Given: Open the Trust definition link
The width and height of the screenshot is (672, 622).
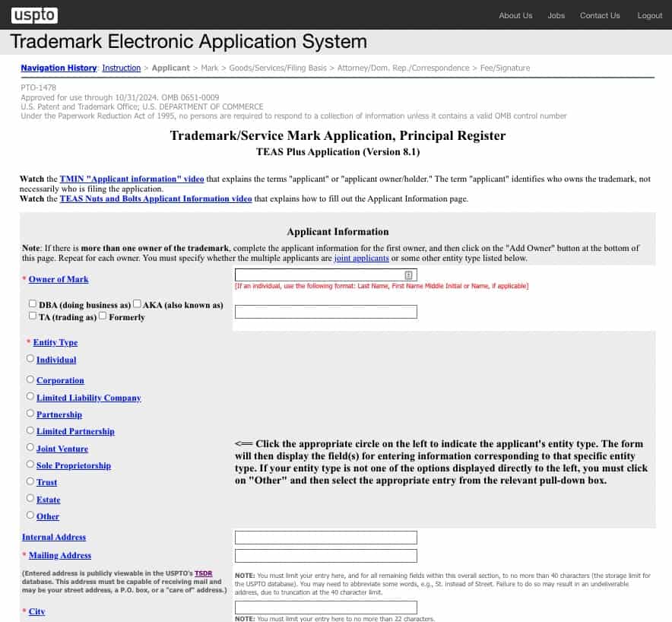Looking at the screenshot, I should click(46, 482).
